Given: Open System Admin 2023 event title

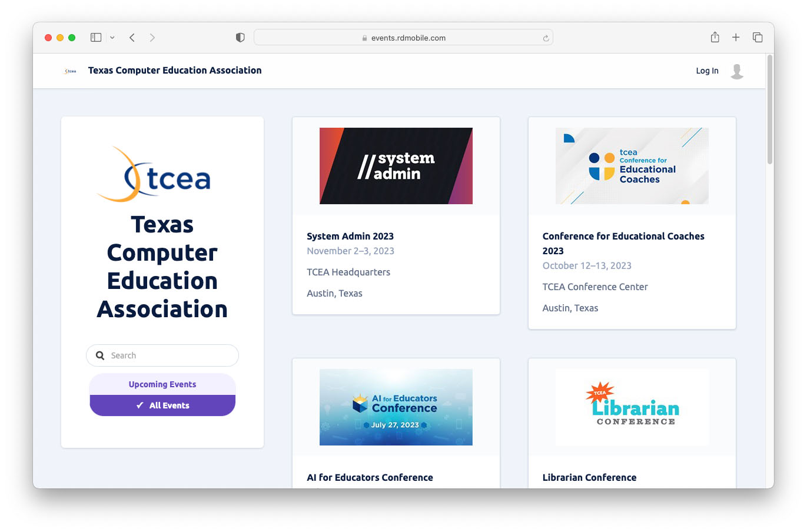Looking at the screenshot, I should [x=350, y=236].
